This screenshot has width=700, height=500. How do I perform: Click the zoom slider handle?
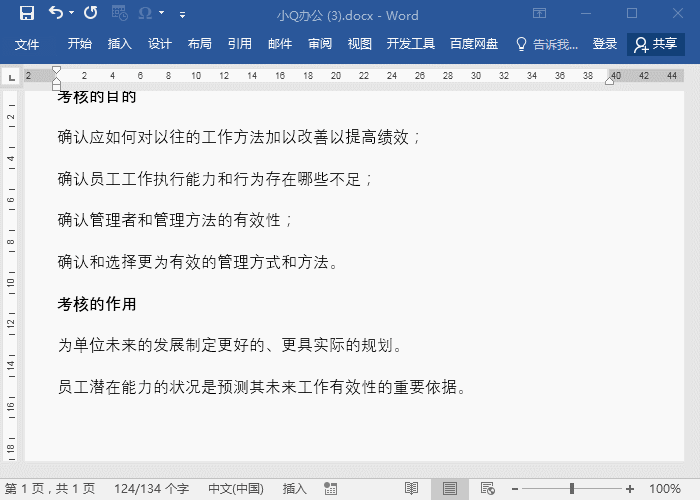pos(571,489)
